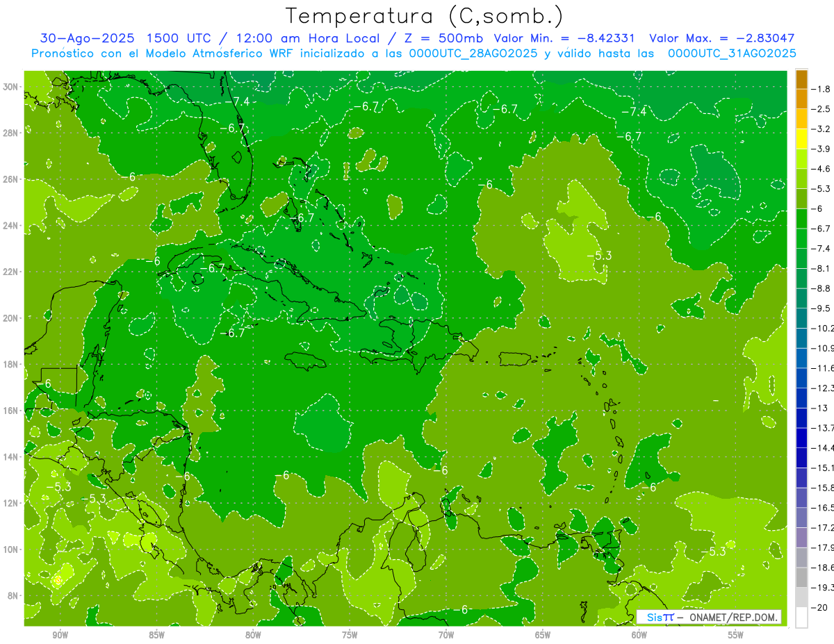
Task: Click the '-9.5' color scale label
Action: coord(821,308)
